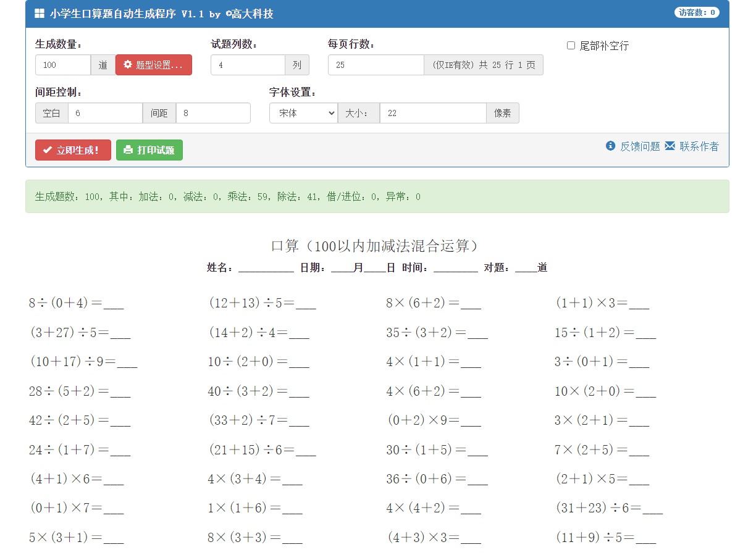Click the problem 5×(3+1)=
This screenshot has width=756, height=555.
click(x=77, y=538)
